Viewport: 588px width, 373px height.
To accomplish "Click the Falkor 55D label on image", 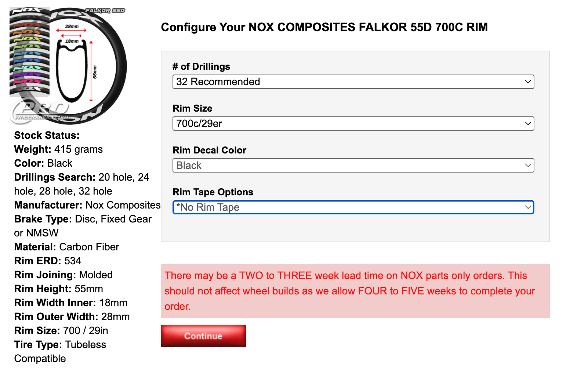I will [x=105, y=11].
